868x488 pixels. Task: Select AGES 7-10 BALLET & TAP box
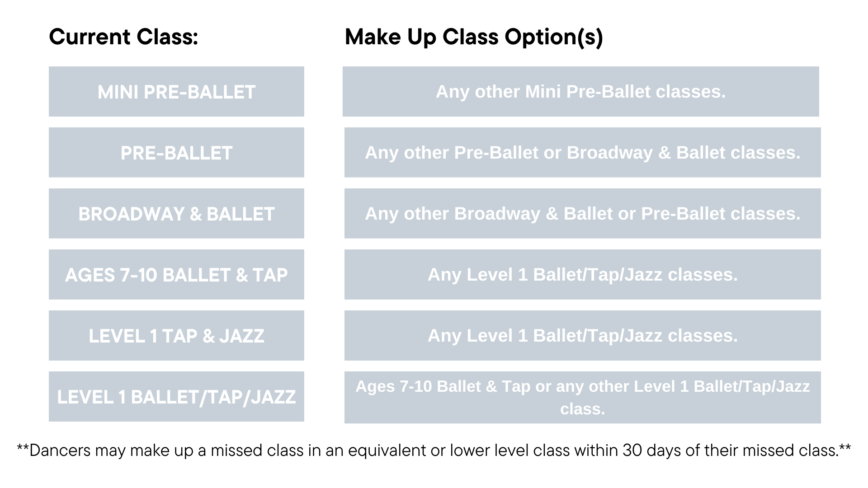[176, 275]
